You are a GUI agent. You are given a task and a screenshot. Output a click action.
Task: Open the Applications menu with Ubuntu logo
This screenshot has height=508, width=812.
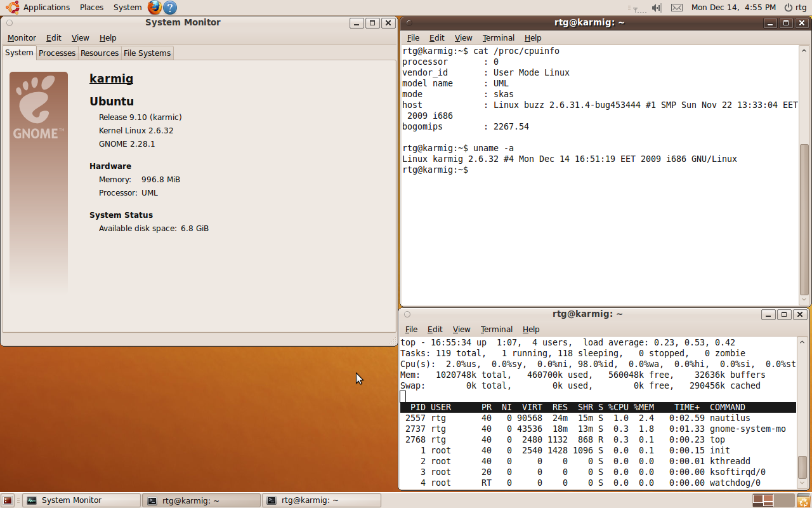(38, 8)
